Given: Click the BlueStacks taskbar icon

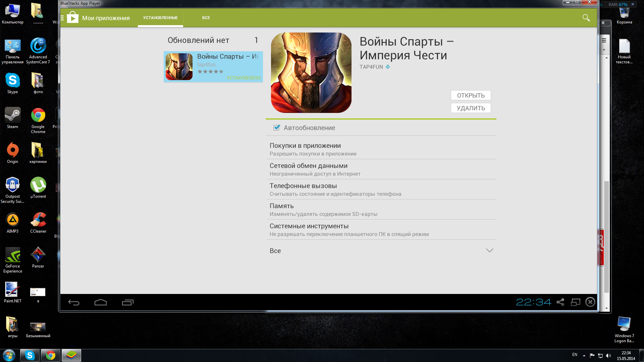Looking at the screenshot, I should [71, 355].
